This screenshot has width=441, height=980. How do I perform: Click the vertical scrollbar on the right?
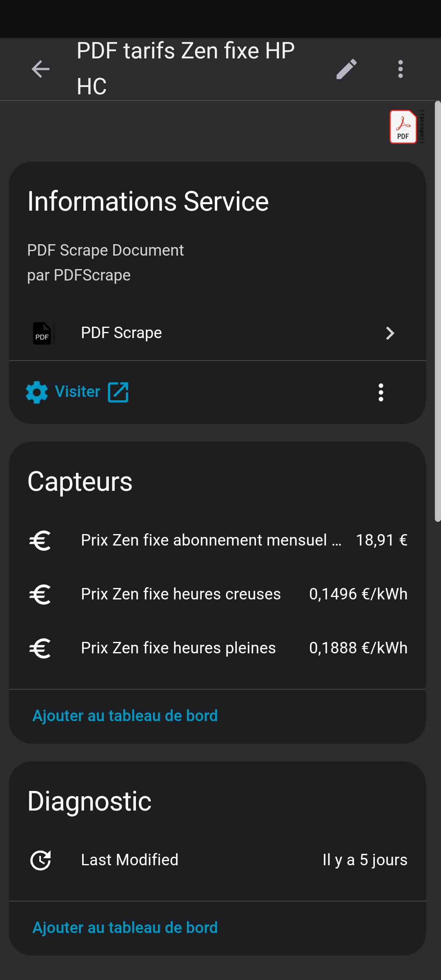point(438,310)
